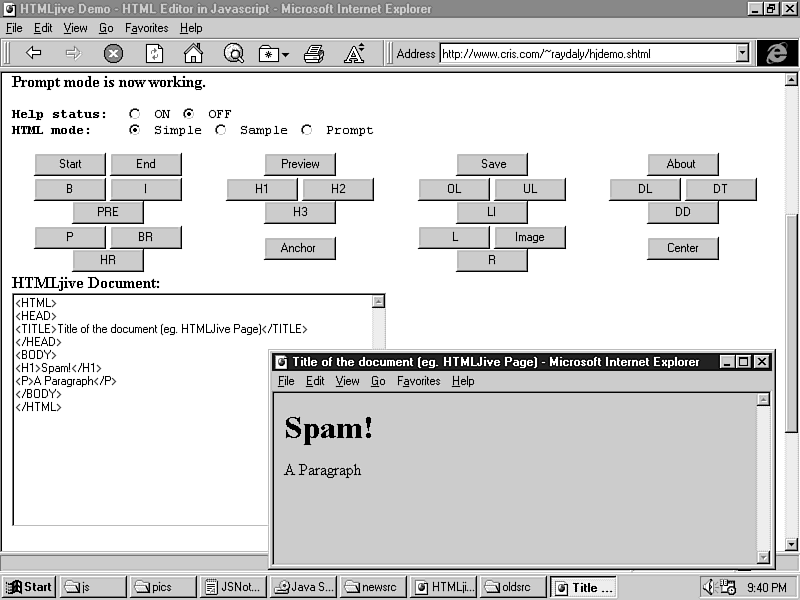Open Favorites folder toolbar icon
This screenshot has height=600, width=800.
coord(268,53)
